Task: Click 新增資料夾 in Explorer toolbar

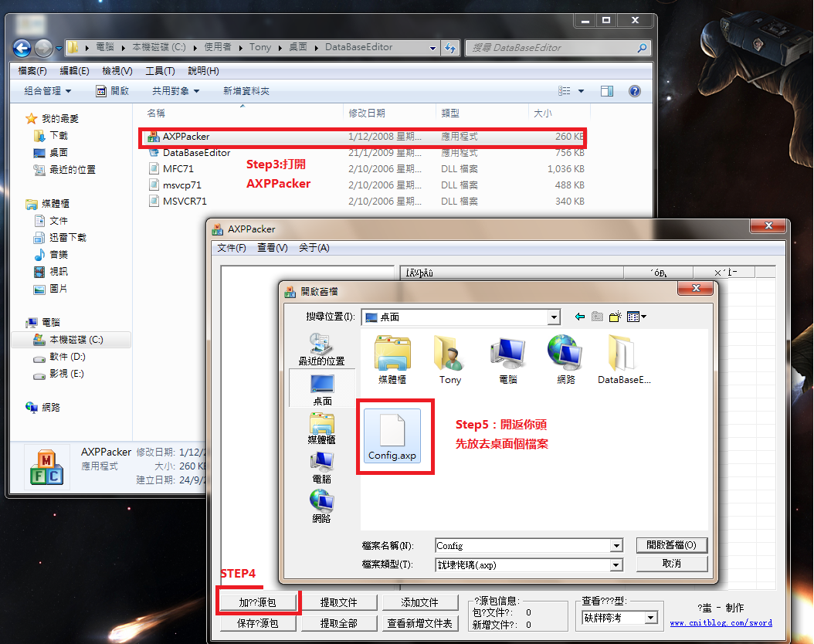Action: click(x=246, y=91)
